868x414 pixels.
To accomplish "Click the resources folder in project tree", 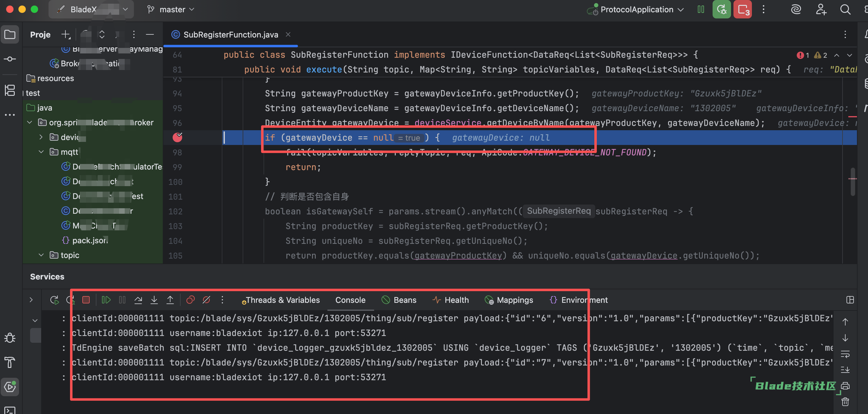I will click(x=55, y=78).
